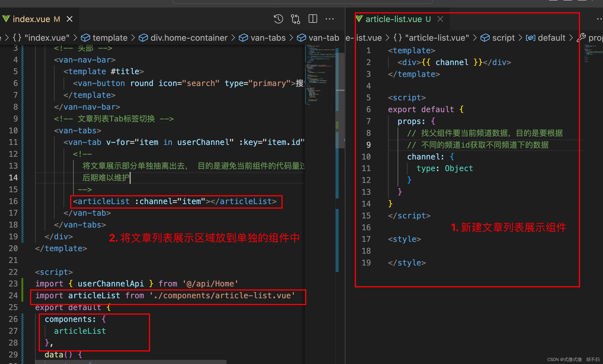Image resolution: width=603 pixels, height=364 pixels.
Task: Open the van-tabs breadcrumb dropdown
Action: coord(268,38)
